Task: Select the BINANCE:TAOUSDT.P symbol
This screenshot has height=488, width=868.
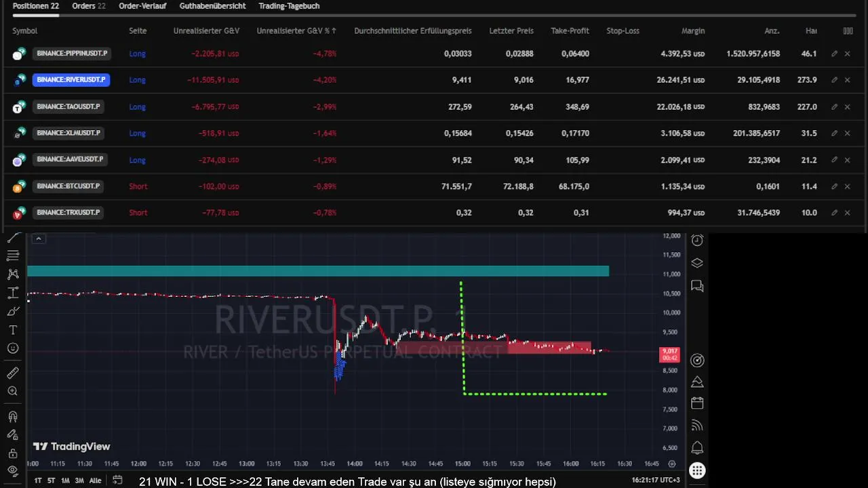Action: click(68, 106)
